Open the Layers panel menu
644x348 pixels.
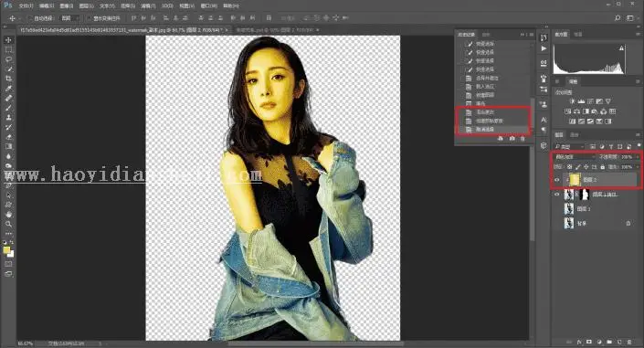pos(638,135)
